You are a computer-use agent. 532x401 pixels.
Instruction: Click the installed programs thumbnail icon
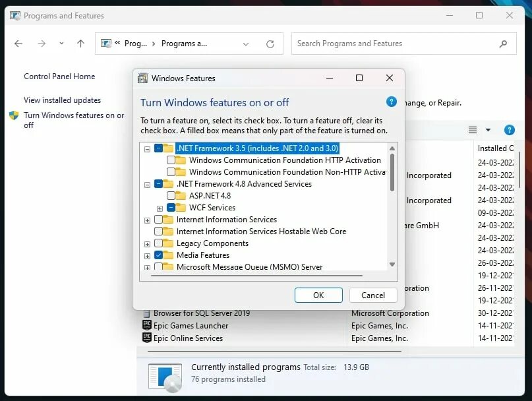point(165,377)
